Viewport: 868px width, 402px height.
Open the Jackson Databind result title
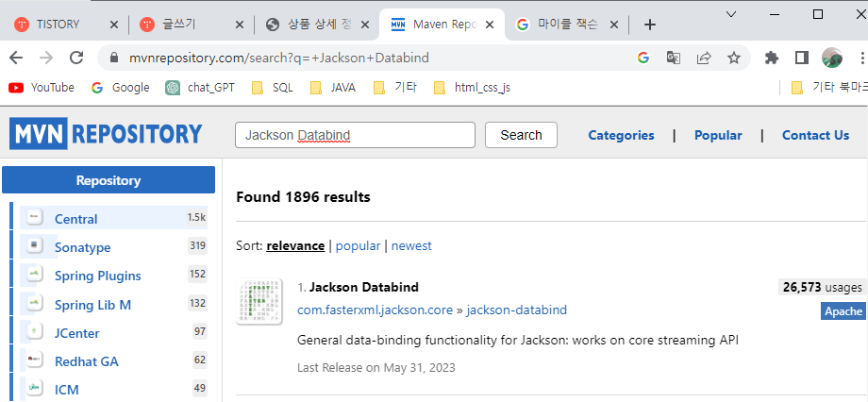[x=363, y=288]
